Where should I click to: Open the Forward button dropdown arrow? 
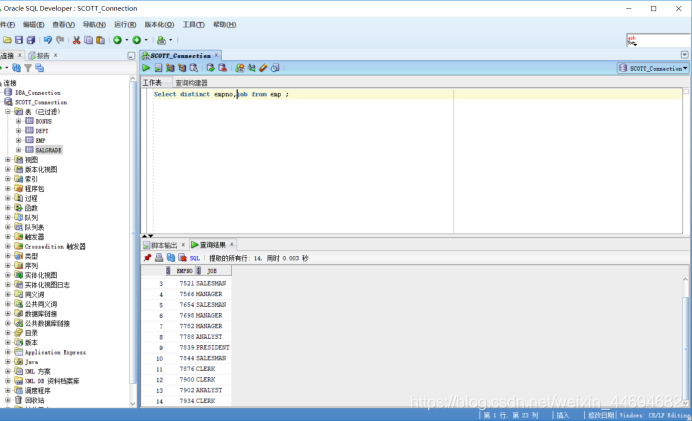146,40
